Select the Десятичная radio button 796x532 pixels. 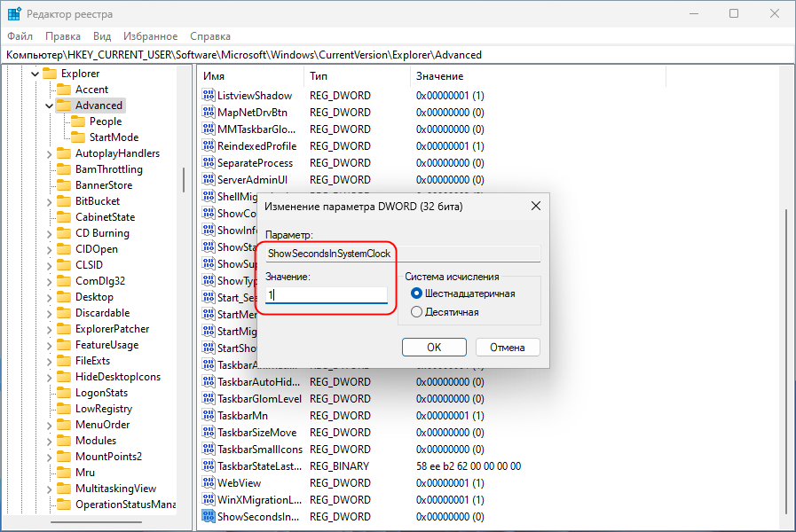(x=416, y=312)
